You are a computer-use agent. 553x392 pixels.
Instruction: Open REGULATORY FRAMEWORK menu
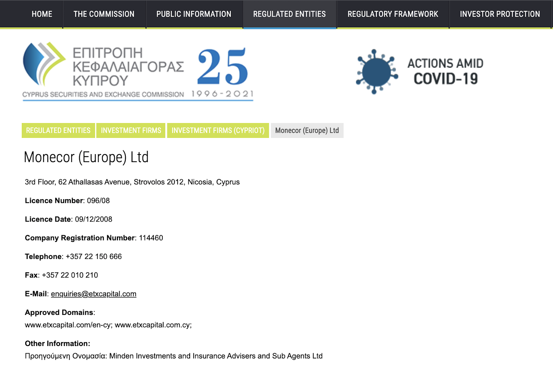click(x=393, y=14)
